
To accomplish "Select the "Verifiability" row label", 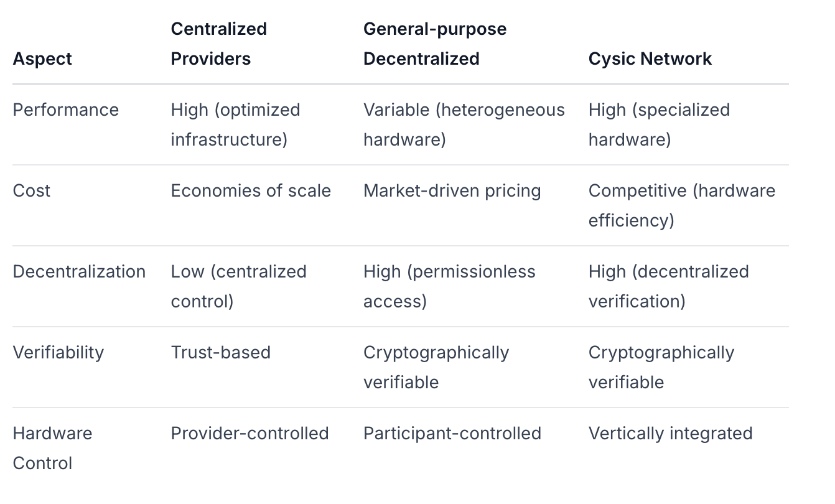I will [x=58, y=353].
